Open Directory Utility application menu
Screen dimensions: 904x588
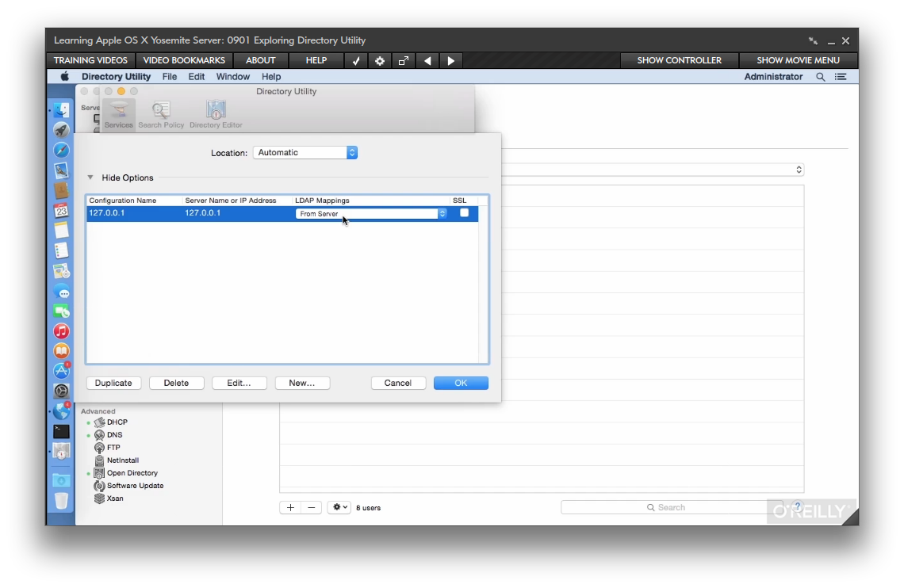click(116, 77)
